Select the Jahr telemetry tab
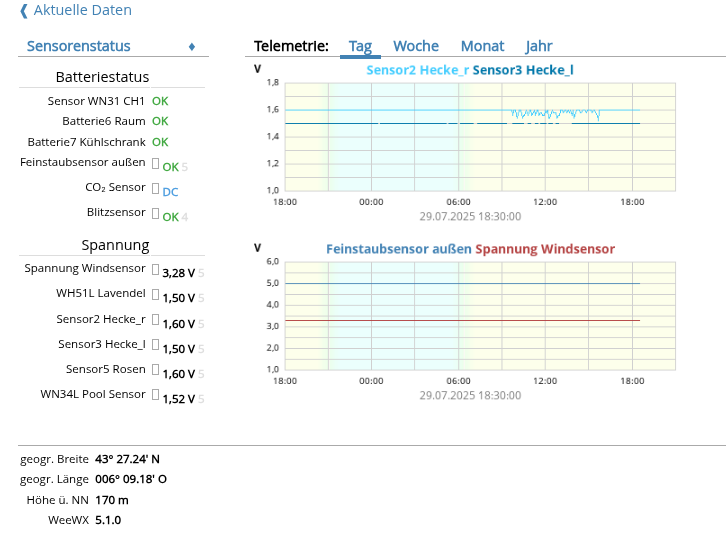726x546 pixels. coord(539,46)
